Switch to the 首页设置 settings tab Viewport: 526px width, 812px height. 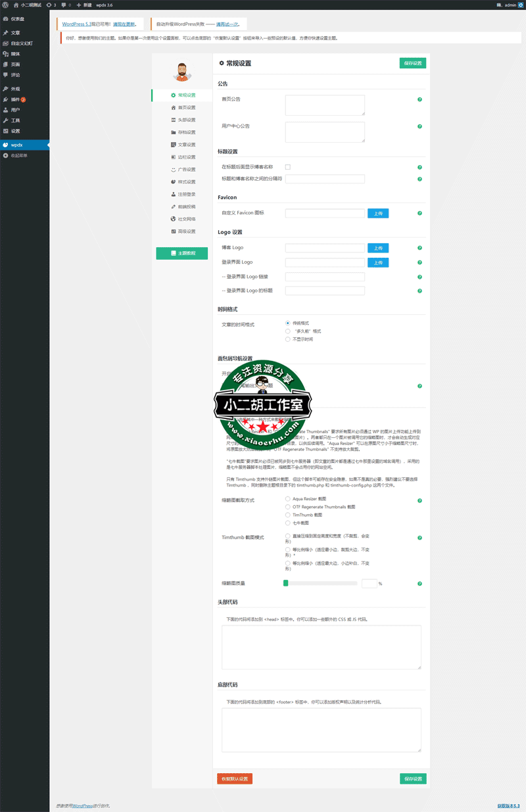click(185, 107)
